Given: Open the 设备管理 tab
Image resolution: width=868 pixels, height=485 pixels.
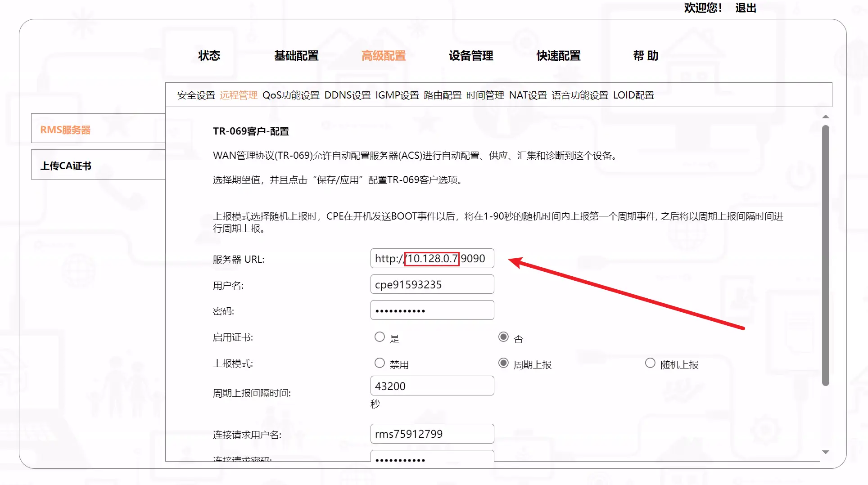Looking at the screenshot, I should pos(471,56).
